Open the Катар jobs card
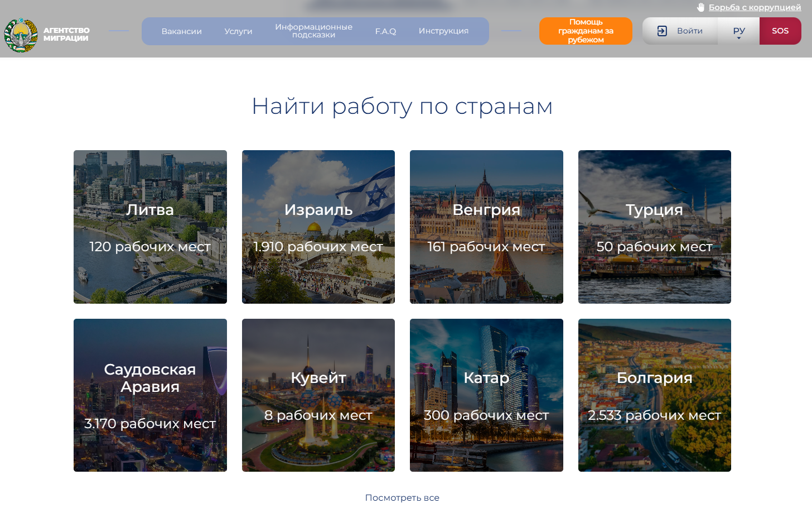 (486, 395)
